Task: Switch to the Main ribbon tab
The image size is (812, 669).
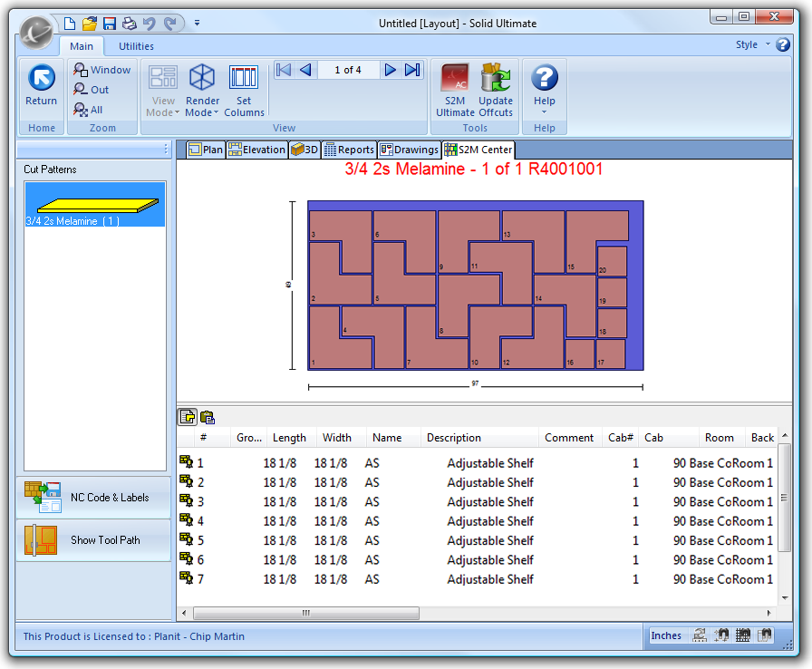Action: (x=82, y=46)
